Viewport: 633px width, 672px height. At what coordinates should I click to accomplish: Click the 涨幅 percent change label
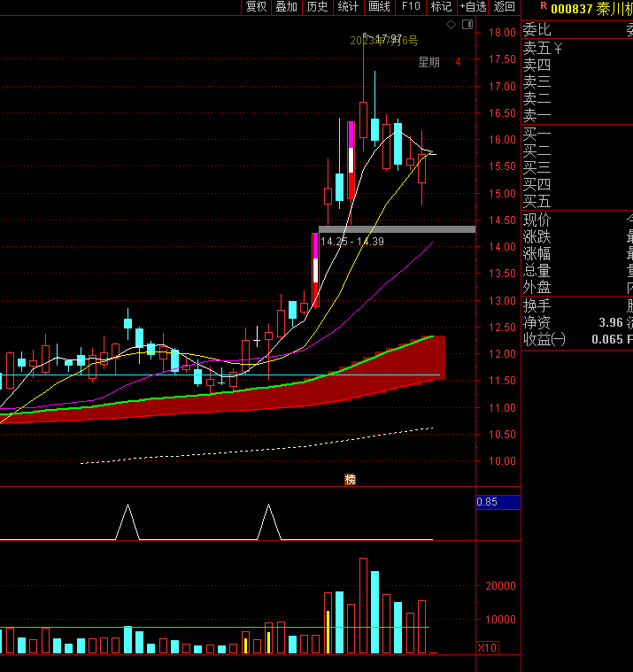(537, 254)
